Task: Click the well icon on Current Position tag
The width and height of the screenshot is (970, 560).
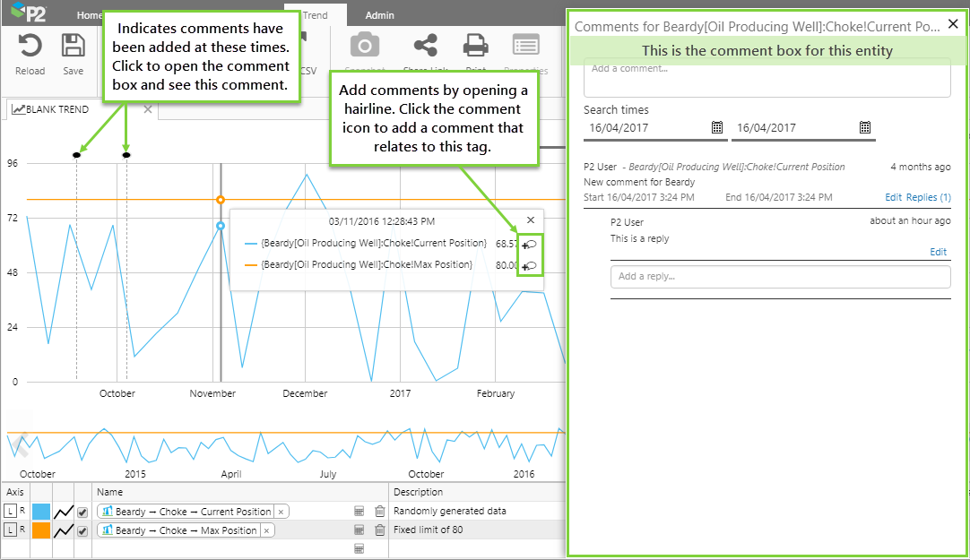Action: pyautogui.click(x=108, y=512)
